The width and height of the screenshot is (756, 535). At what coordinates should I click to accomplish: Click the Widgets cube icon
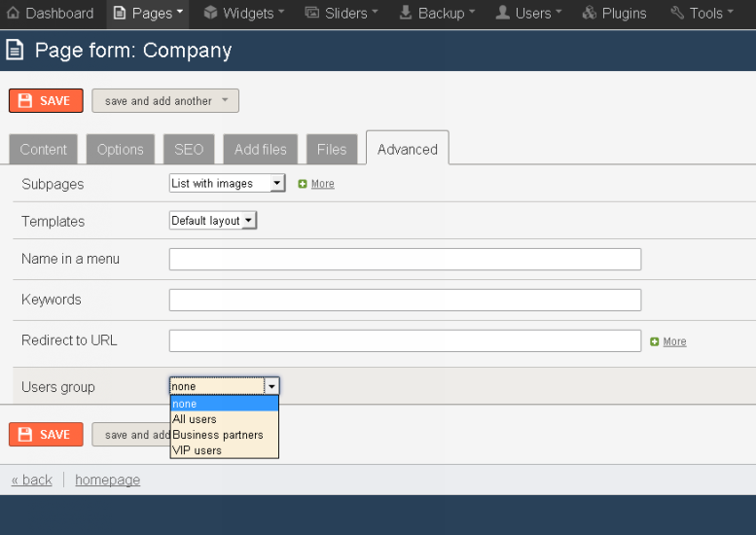tap(210, 13)
